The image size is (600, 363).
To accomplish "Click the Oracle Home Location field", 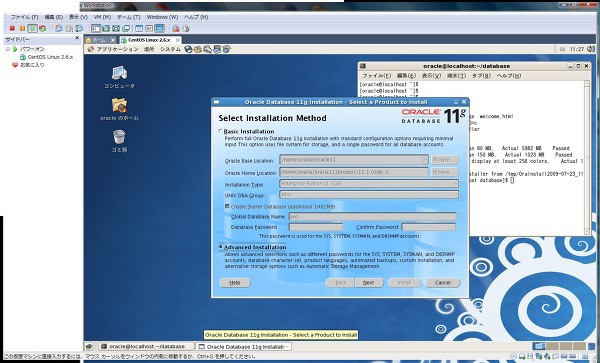I will click(x=354, y=172).
